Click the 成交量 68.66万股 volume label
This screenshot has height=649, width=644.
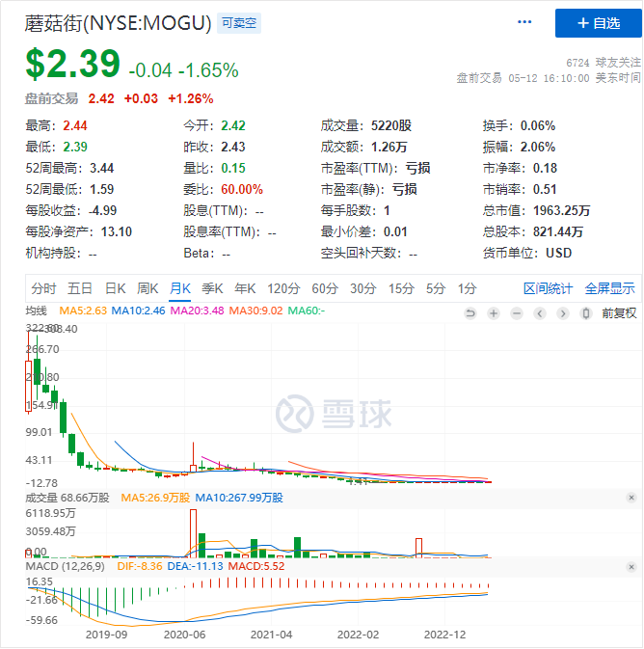(67, 498)
